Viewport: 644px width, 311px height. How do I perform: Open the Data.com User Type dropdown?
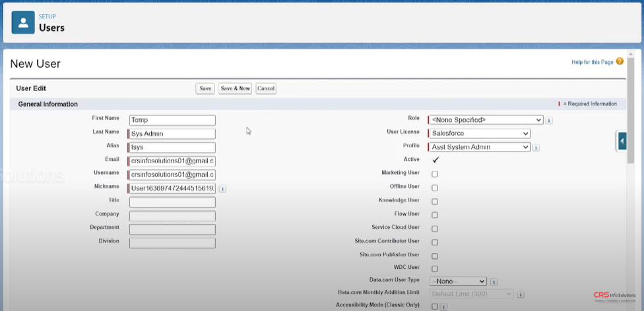[x=458, y=281]
